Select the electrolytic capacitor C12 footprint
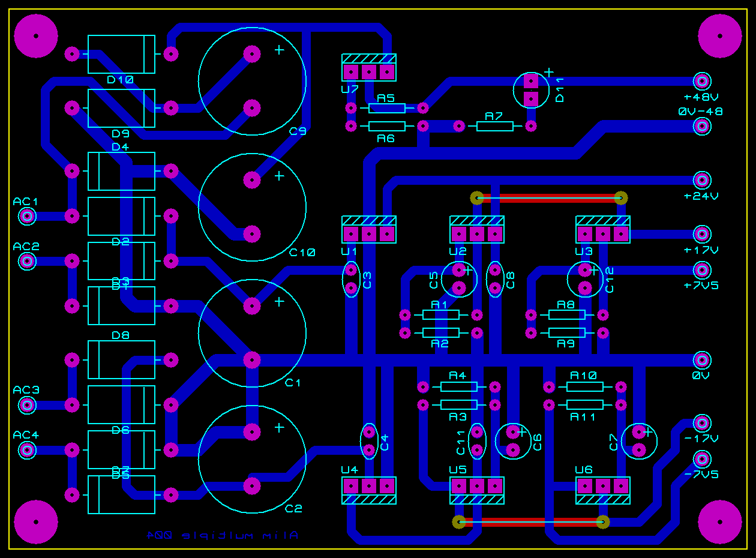The height and width of the screenshot is (558, 756). (585, 279)
